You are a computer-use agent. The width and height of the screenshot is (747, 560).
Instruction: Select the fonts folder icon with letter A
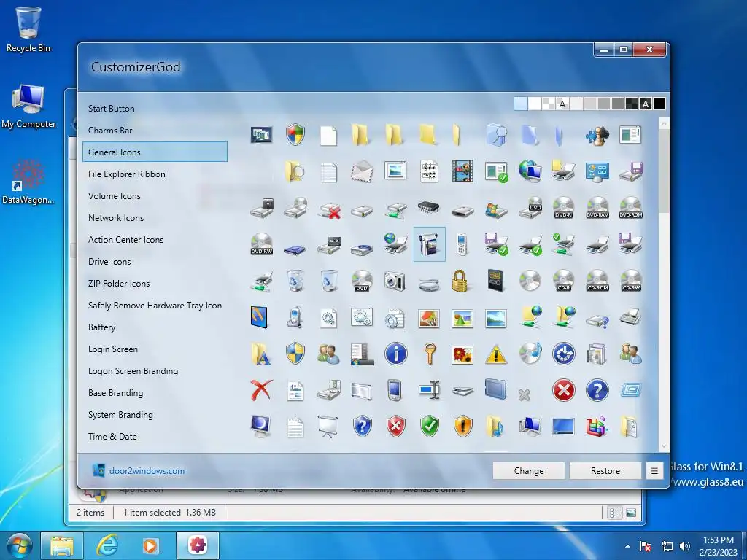tap(260, 354)
